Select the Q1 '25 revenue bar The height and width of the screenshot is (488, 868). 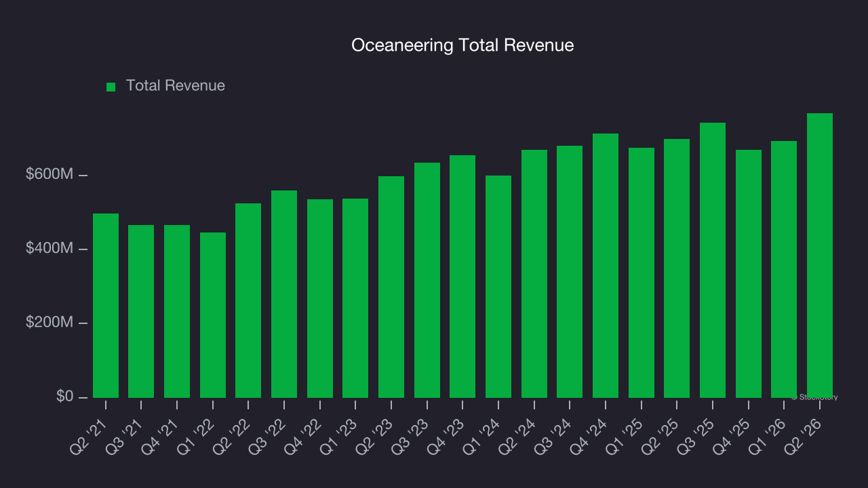coord(642,272)
